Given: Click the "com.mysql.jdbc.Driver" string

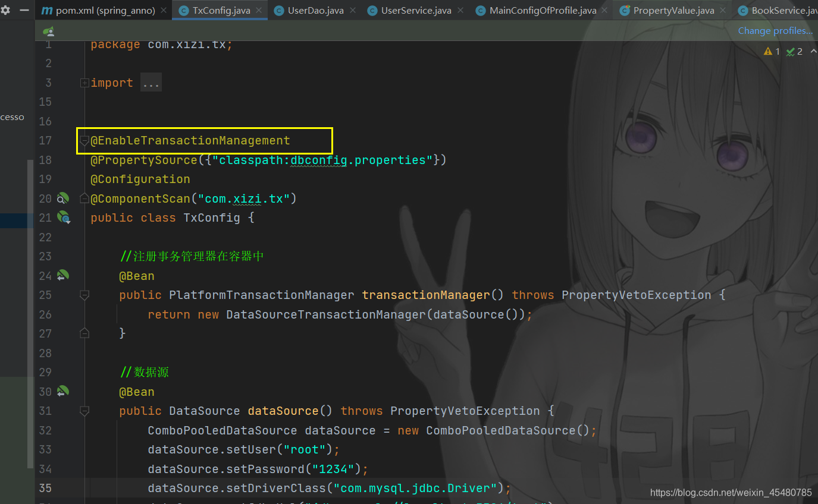Looking at the screenshot, I should point(415,488).
